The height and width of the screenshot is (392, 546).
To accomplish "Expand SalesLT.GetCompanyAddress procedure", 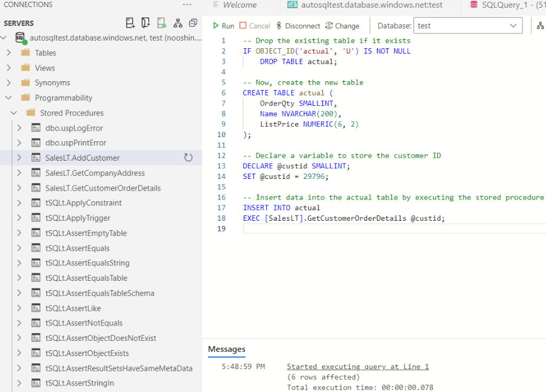I will click(19, 173).
